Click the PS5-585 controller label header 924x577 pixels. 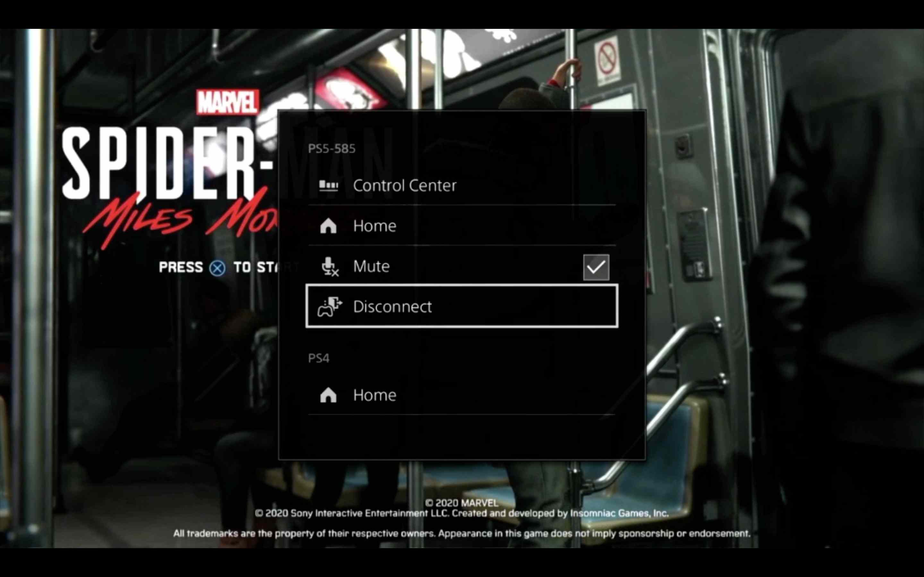(x=330, y=147)
